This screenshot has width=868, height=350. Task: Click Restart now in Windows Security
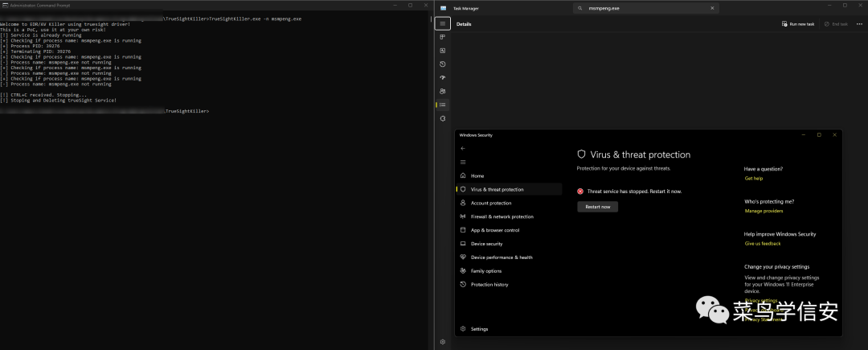pos(598,207)
